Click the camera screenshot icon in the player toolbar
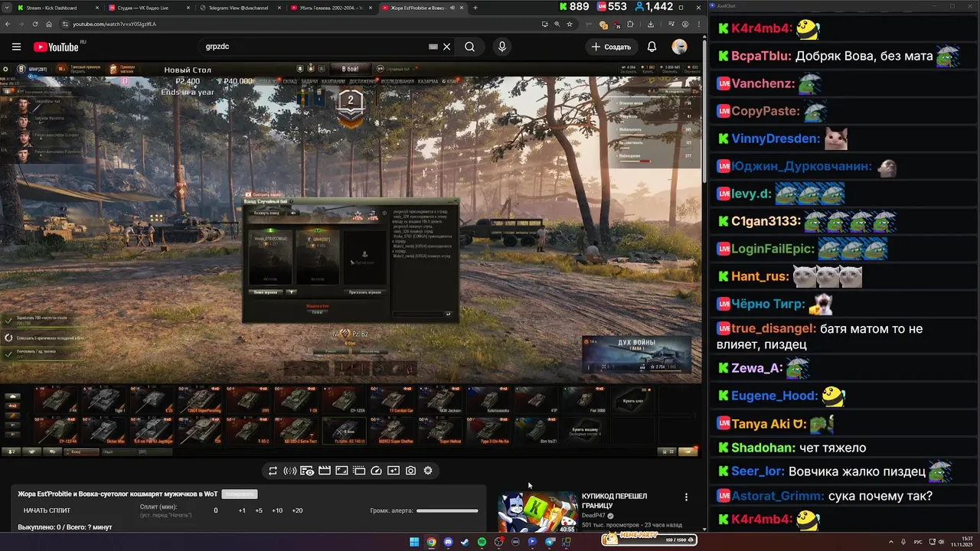Image resolution: width=980 pixels, height=551 pixels. (x=410, y=471)
